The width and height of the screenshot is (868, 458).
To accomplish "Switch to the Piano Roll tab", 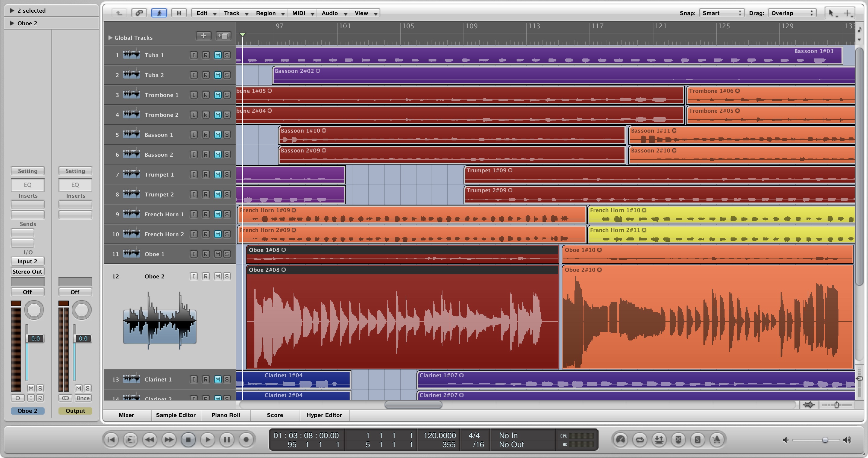I will (x=226, y=415).
